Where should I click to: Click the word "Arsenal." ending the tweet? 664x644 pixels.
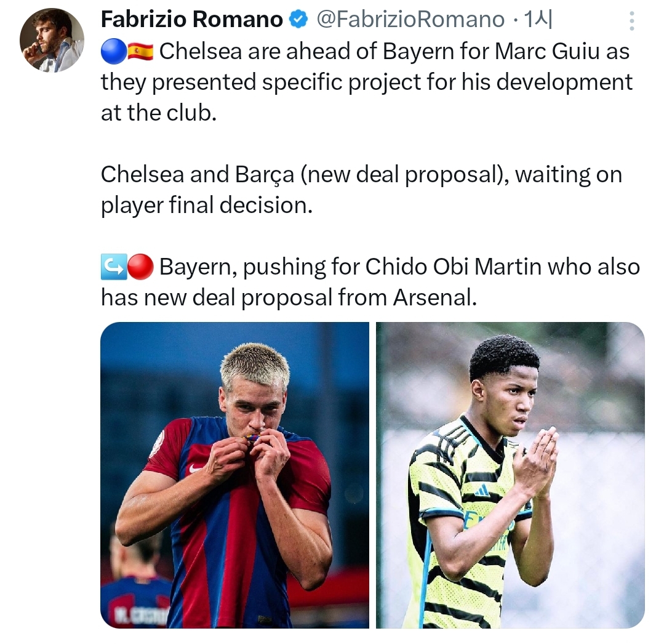434,298
